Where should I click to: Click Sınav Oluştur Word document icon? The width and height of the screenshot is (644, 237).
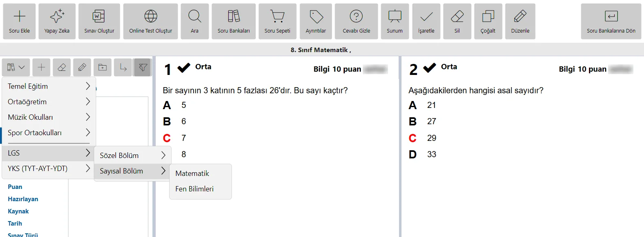tap(99, 17)
